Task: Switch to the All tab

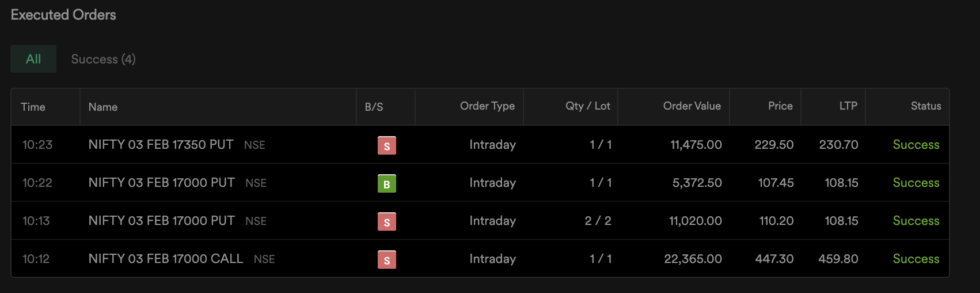Action: 33,59
